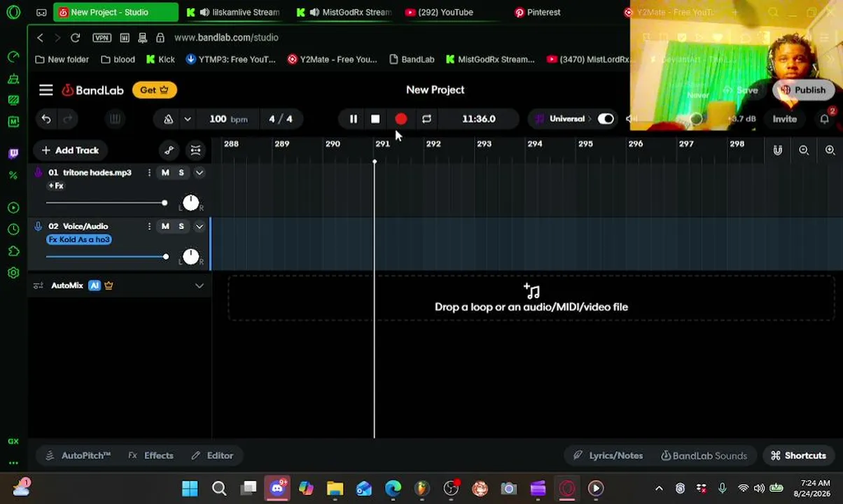Viewport: 843px width, 504px height.
Task: Switch to the Pinterest browser tab
Action: pos(537,12)
